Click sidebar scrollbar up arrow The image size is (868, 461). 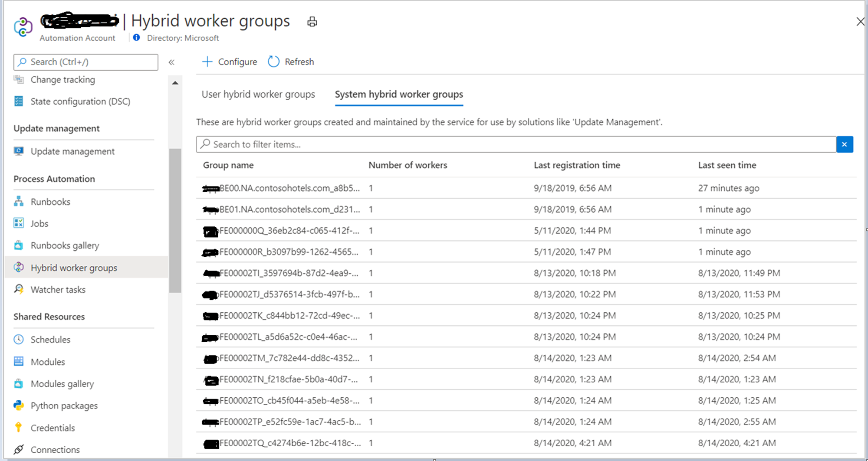175,83
